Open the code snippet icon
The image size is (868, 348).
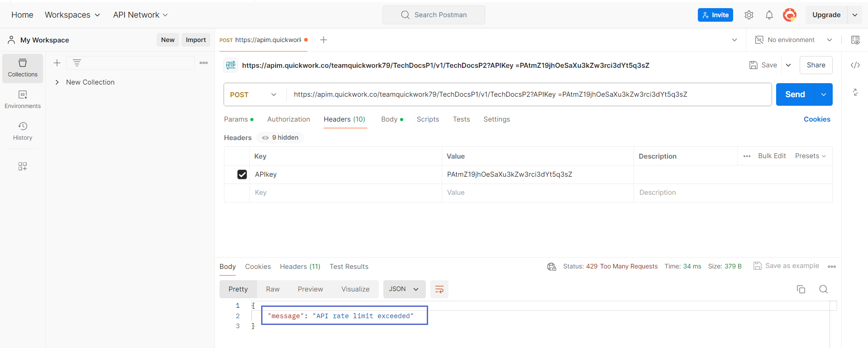pos(855,65)
